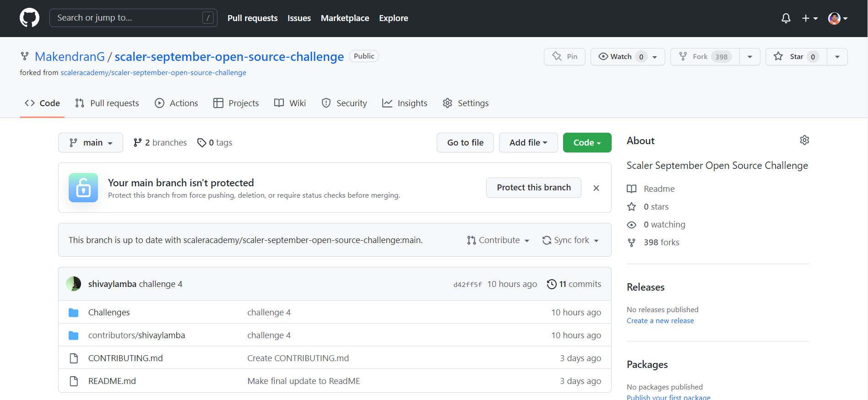Focus the Search or jump to field
868x400 pixels.
coord(133,18)
